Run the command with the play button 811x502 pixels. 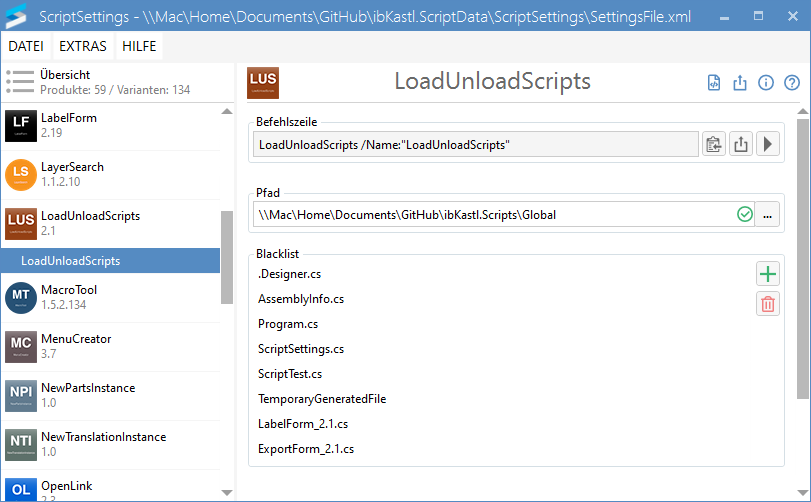(x=767, y=145)
